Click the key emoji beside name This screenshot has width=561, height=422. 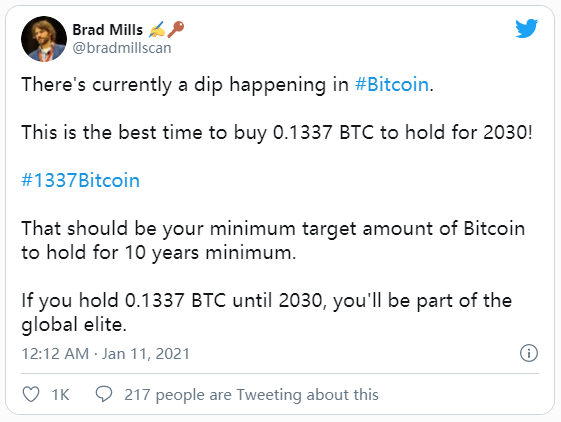176,29
